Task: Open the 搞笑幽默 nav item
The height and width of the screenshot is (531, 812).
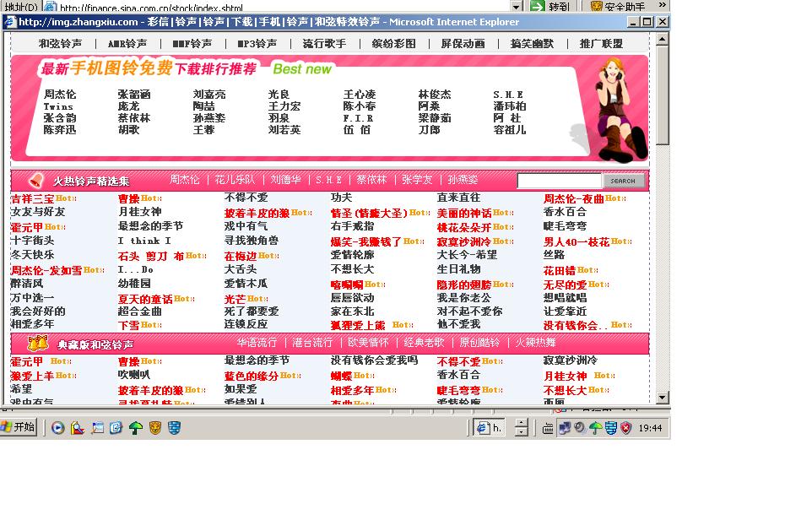Action: (533, 44)
